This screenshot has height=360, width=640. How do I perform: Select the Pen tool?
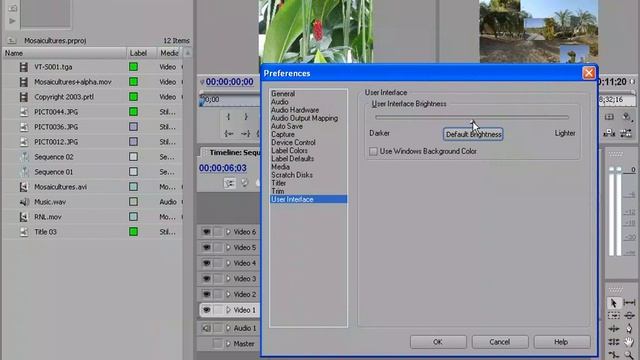click(x=629, y=329)
